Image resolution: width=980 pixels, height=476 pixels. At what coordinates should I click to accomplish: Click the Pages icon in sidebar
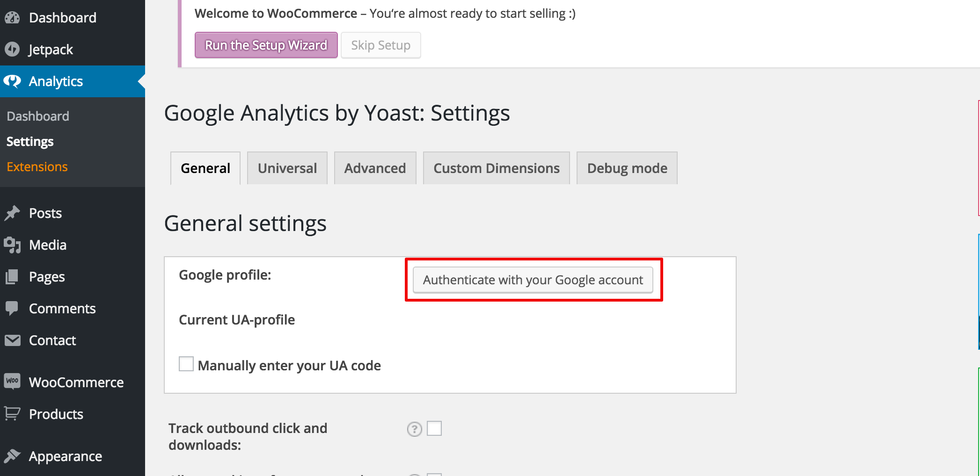coord(13,277)
